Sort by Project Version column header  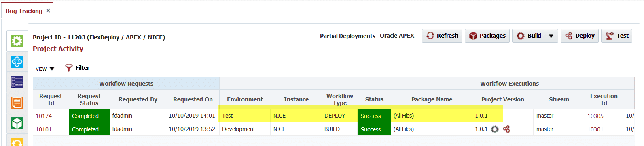coord(503,99)
